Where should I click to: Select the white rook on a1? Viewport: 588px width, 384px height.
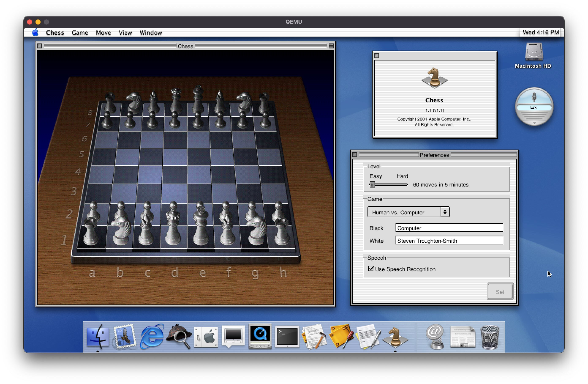pyautogui.click(x=91, y=231)
